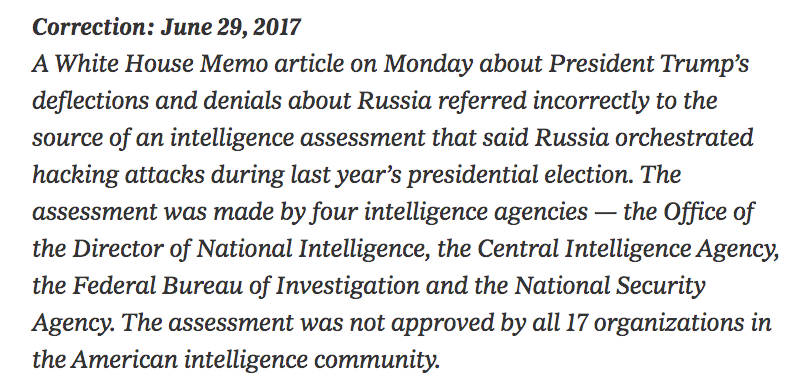
Task: Click 'Federal Bureau of Investigation' text
Action: click(x=246, y=287)
